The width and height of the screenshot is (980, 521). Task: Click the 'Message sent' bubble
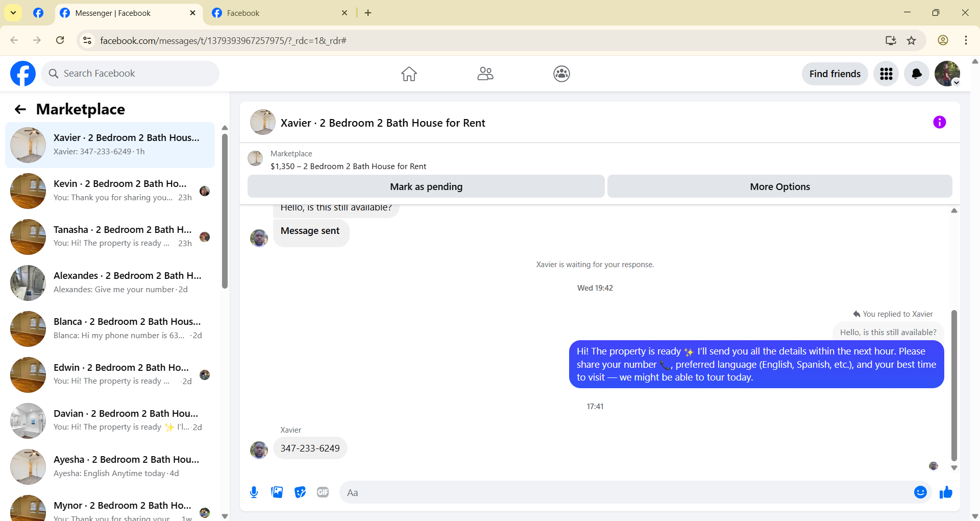tap(311, 232)
